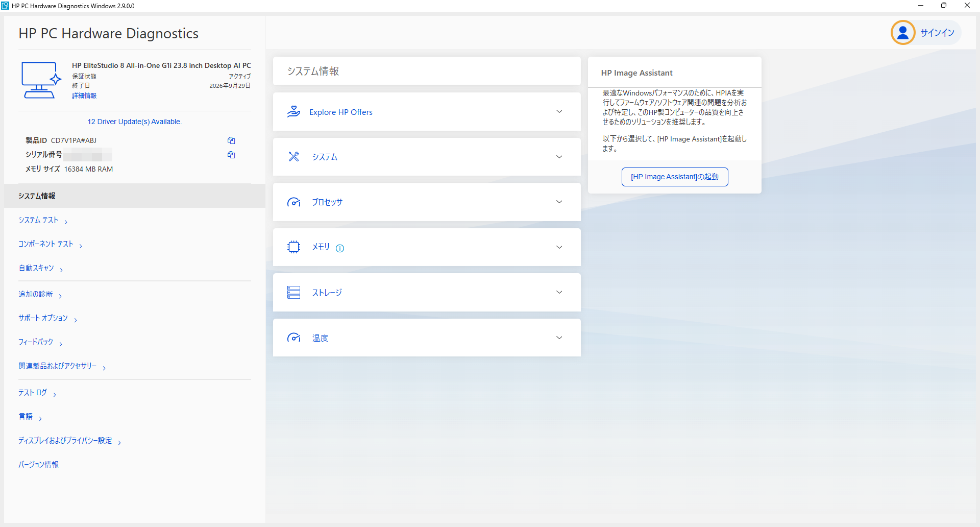Image resolution: width=980 pixels, height=527 pixels.
Task: Expand the メモリ section chevron
Action: (x=559, y=247)
